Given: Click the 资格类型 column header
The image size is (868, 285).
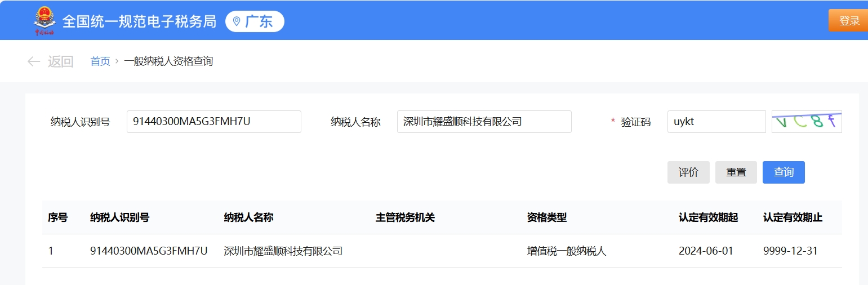Looking at the screenshot, I should coord(546,217).
